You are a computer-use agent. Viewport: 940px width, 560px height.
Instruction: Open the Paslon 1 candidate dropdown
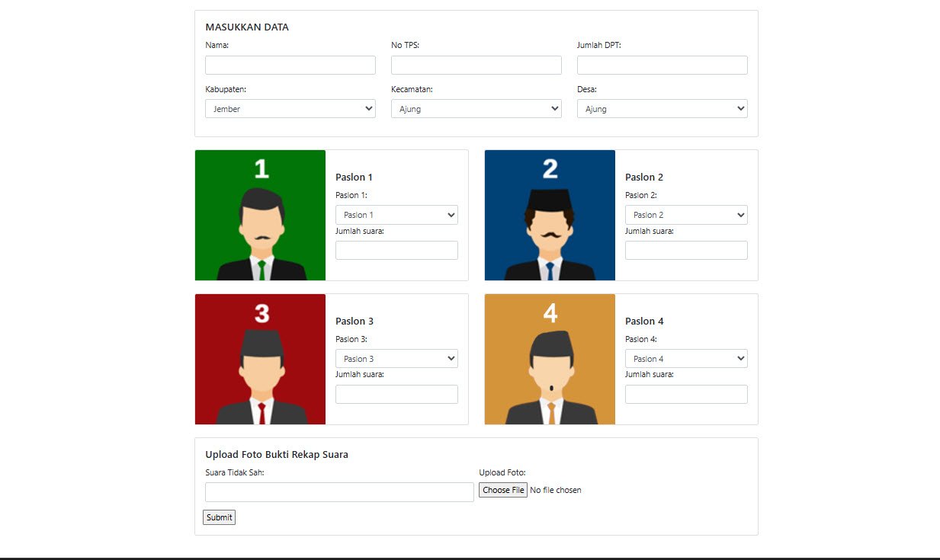(396, 215)
